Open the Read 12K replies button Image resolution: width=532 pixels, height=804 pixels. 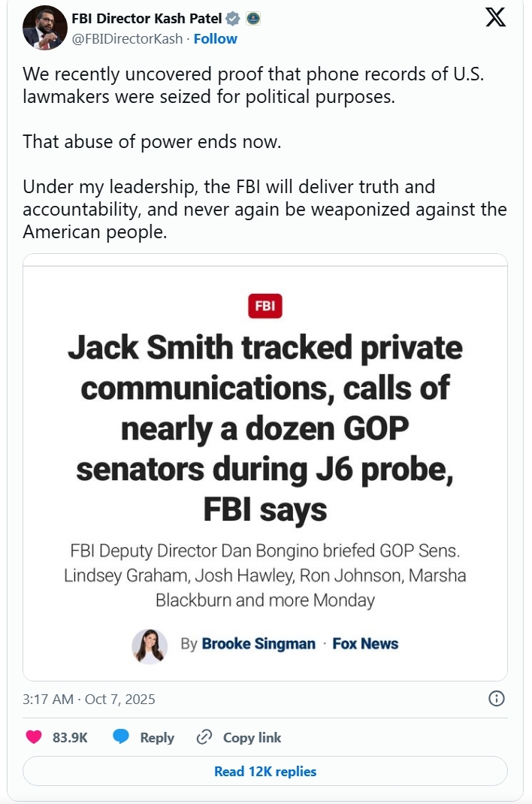coord(265,771)
